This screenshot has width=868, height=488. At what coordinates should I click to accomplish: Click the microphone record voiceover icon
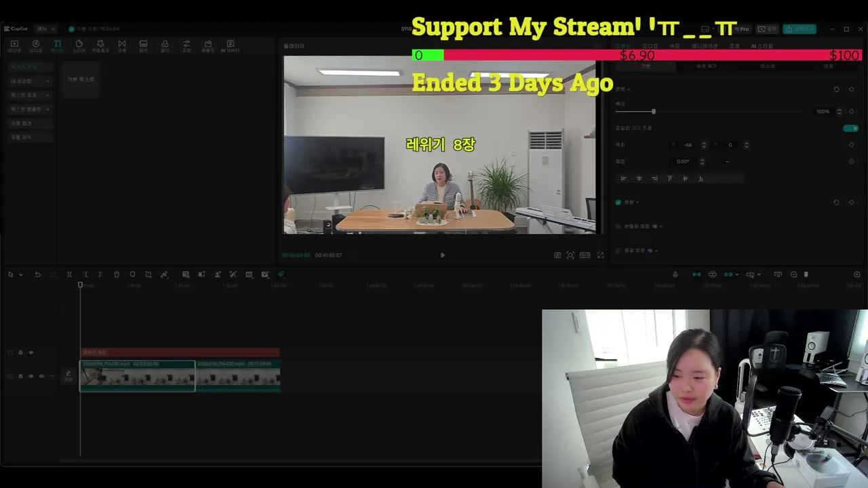tap(675, 274)
